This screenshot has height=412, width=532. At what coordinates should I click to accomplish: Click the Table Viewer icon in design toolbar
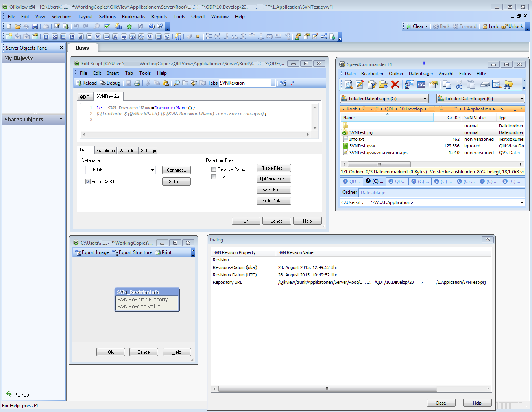pos(324,37)
